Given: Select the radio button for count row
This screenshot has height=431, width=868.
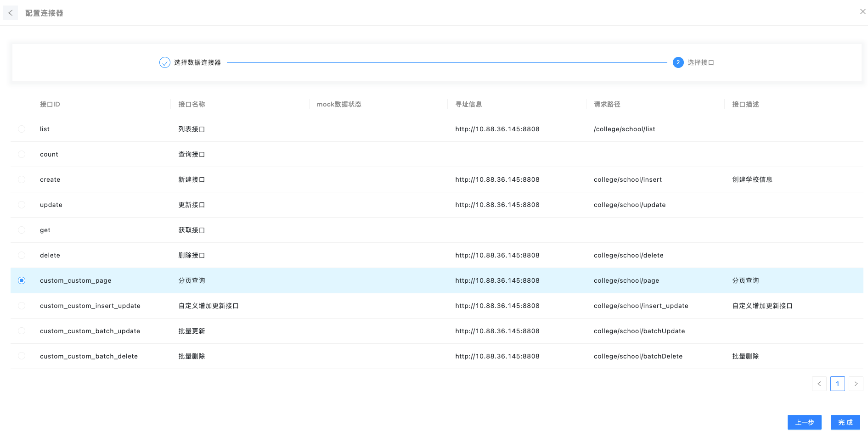Looking at the screenshot, I should [x=22, y=154].
